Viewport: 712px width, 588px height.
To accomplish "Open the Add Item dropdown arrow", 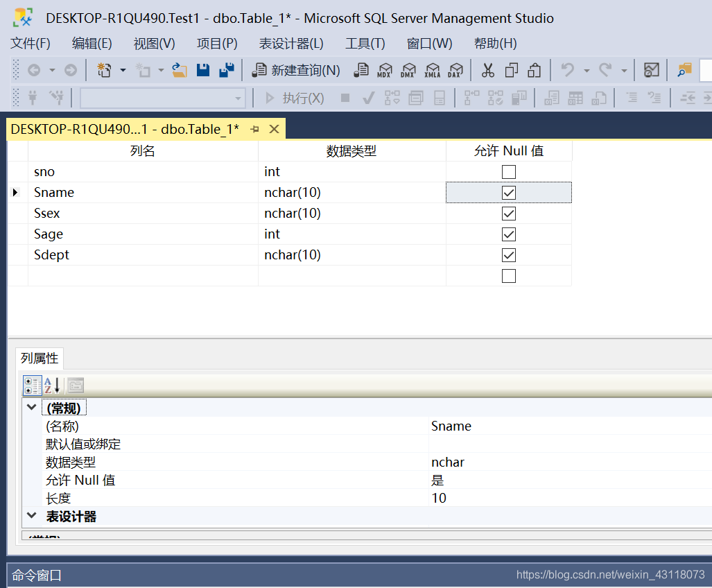I will (161, 70).
